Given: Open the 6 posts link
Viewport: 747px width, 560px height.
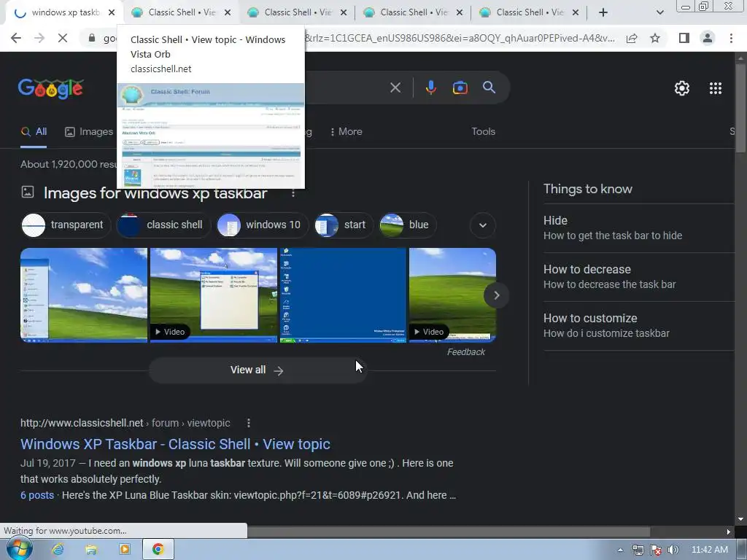Looking at the screenshot, I should point(37,495).
